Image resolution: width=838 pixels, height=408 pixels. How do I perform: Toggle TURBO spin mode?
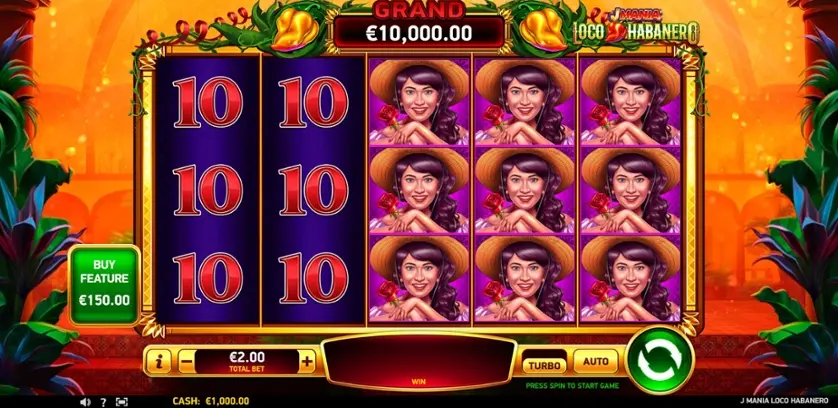click(x=544, y=363)
